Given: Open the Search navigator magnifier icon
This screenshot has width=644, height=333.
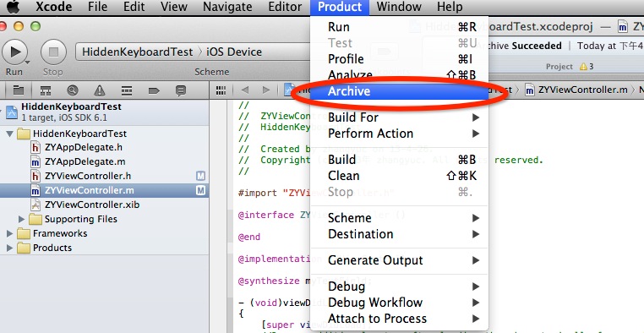Looking at the screenshot, I should (73, 90).
